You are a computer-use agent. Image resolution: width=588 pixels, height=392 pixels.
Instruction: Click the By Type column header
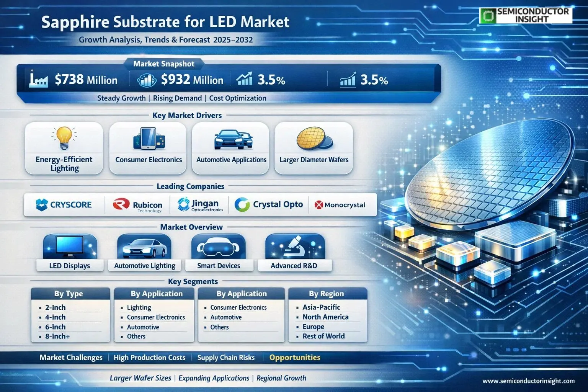[x=69, y=294]
